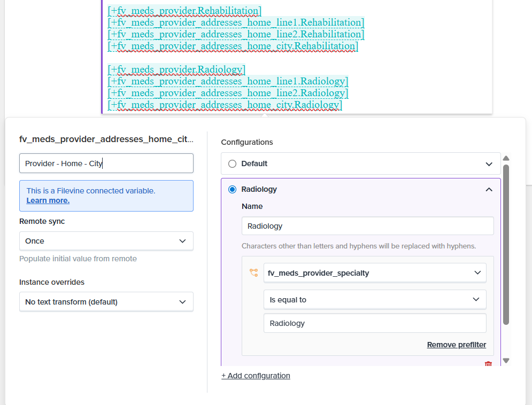Click the 'Provider - Home - City' label field
The image size is (532, 405).
[x=106, y=163]
